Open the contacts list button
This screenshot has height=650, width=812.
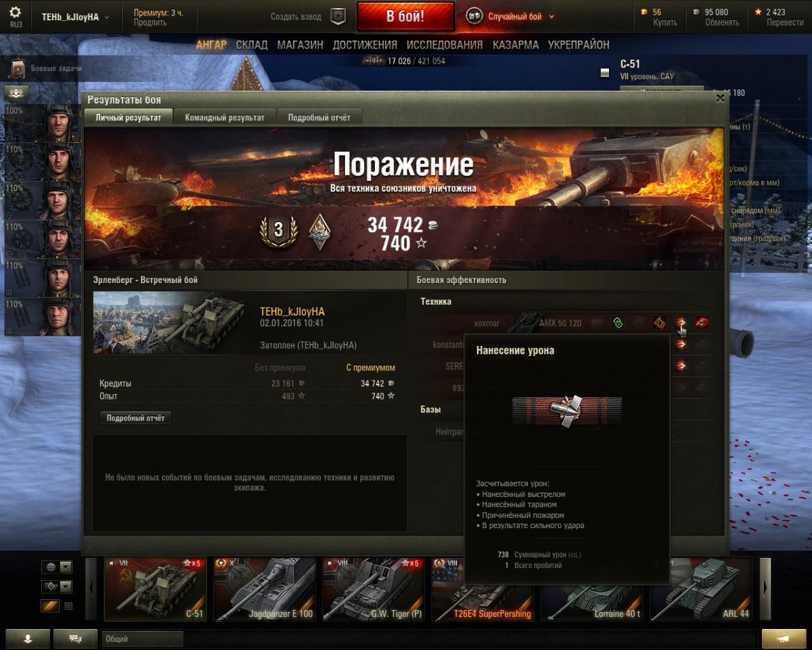27,638
